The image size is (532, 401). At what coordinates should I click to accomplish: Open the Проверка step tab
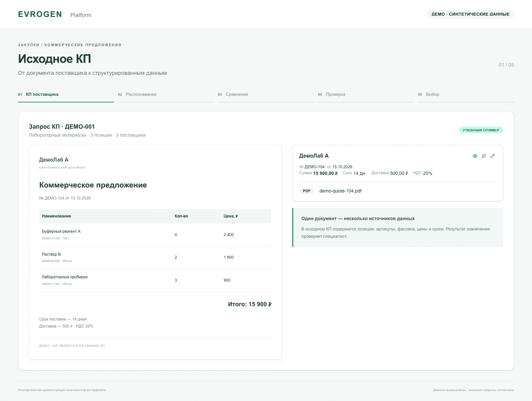tap(366, 94)
